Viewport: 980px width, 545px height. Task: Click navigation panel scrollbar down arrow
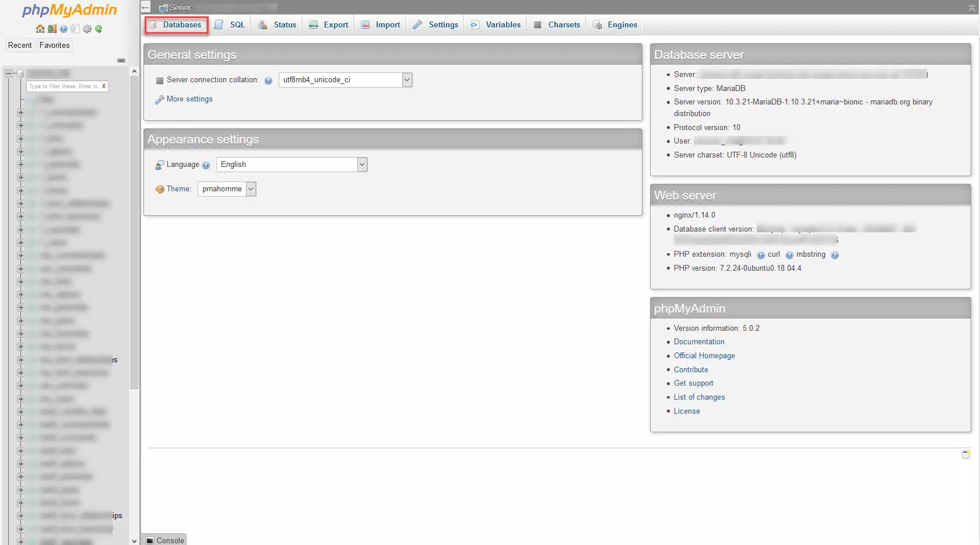coord(135,541)
